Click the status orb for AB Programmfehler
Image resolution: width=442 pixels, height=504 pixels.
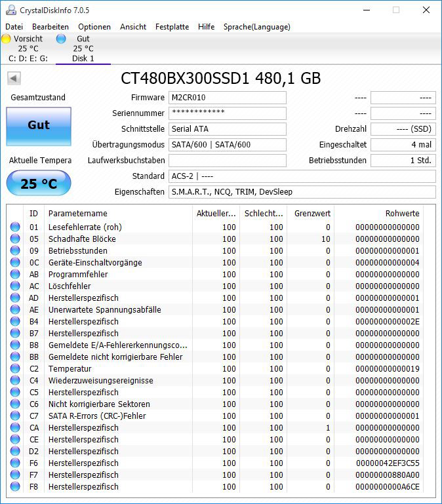point(15,274)
